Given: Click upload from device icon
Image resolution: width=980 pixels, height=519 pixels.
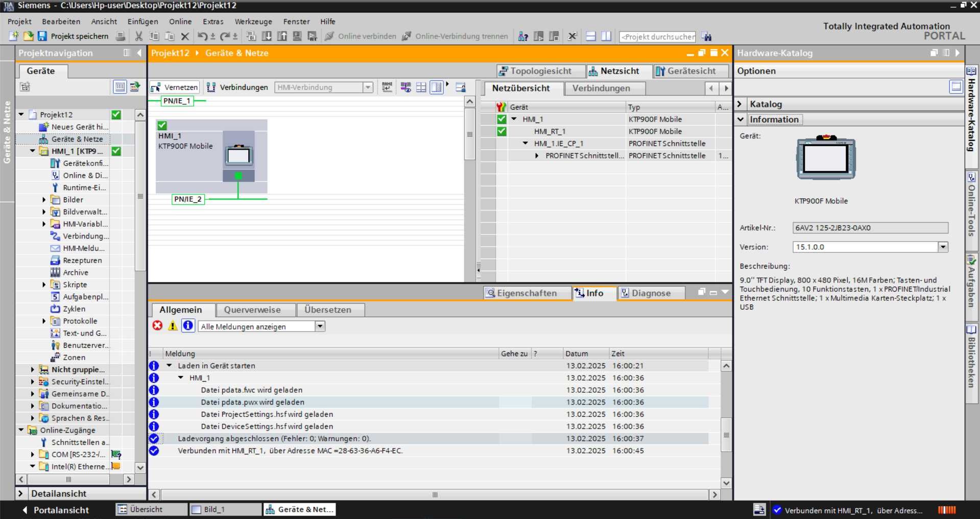Looking at the screenshot, I should [x=282, y=36].
